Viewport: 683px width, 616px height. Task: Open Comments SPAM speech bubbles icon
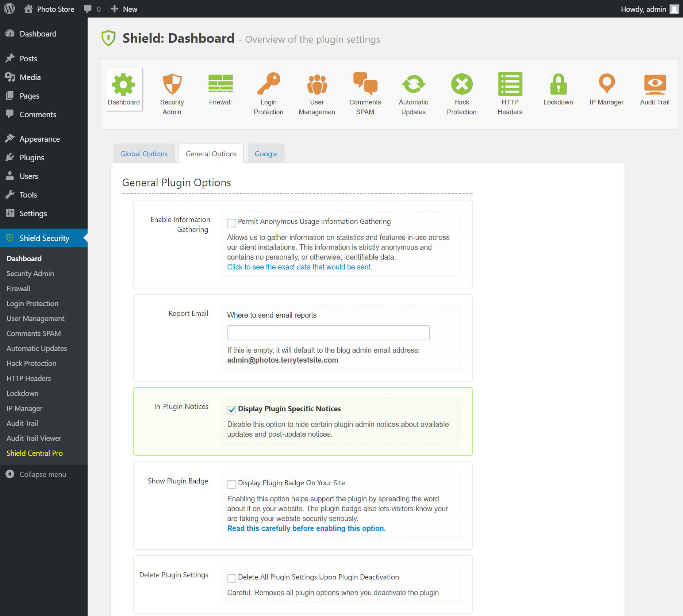click(365, 84)
